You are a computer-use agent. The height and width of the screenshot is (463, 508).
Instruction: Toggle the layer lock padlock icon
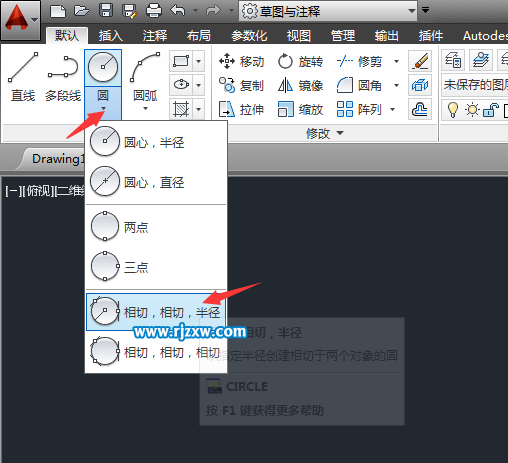pos(491,110)
